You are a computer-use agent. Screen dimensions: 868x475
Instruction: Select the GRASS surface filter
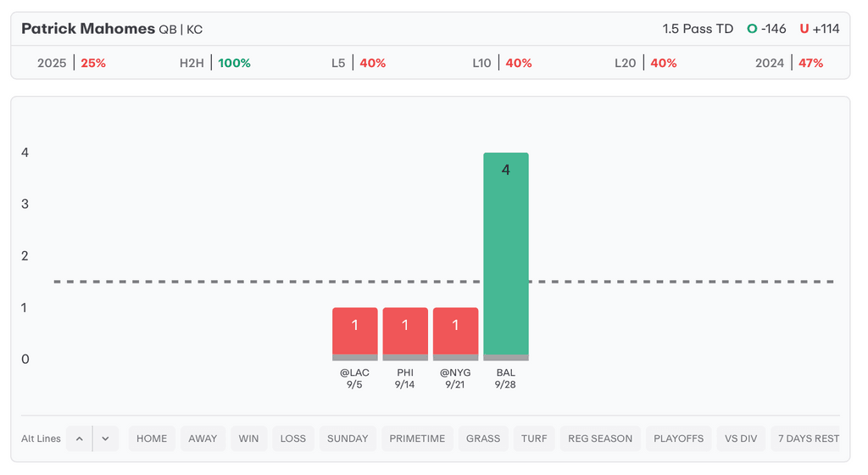tap(483, 439)
